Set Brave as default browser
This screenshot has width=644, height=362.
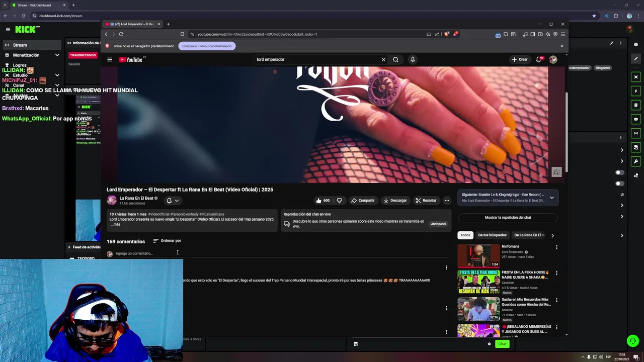pyautogui.click(x=207, y=46)
